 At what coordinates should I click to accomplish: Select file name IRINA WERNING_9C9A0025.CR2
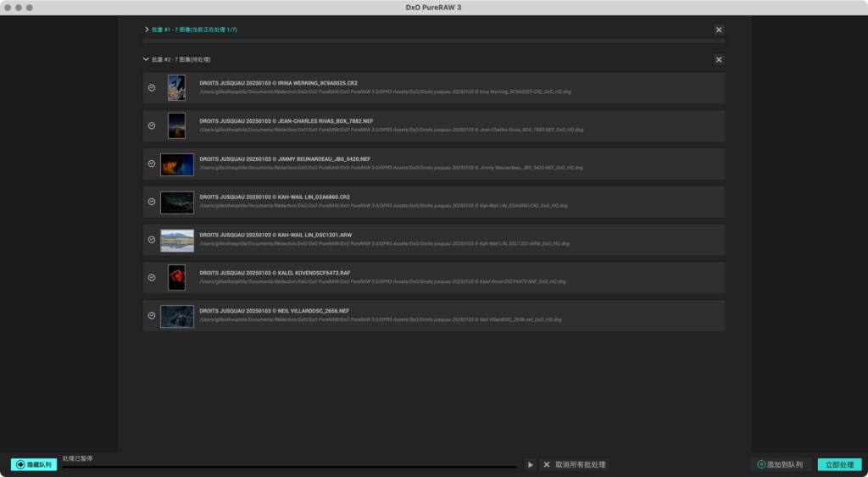[278, 83]
